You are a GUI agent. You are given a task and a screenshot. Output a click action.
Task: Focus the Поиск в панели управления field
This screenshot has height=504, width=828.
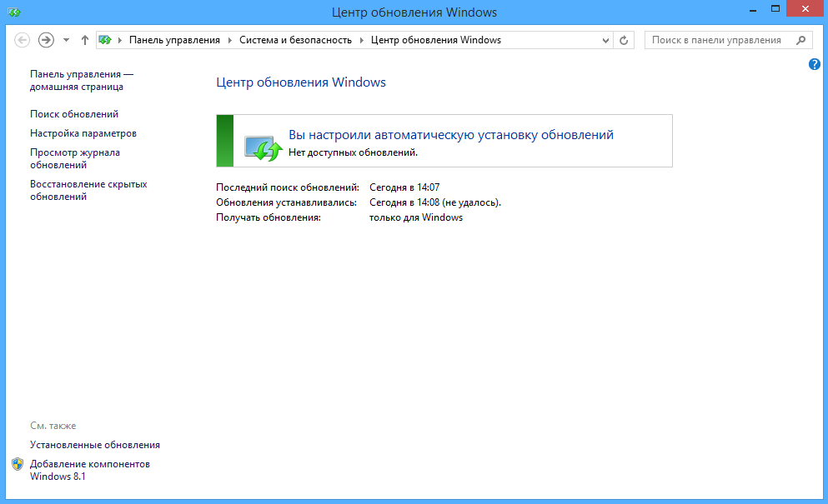728,40
